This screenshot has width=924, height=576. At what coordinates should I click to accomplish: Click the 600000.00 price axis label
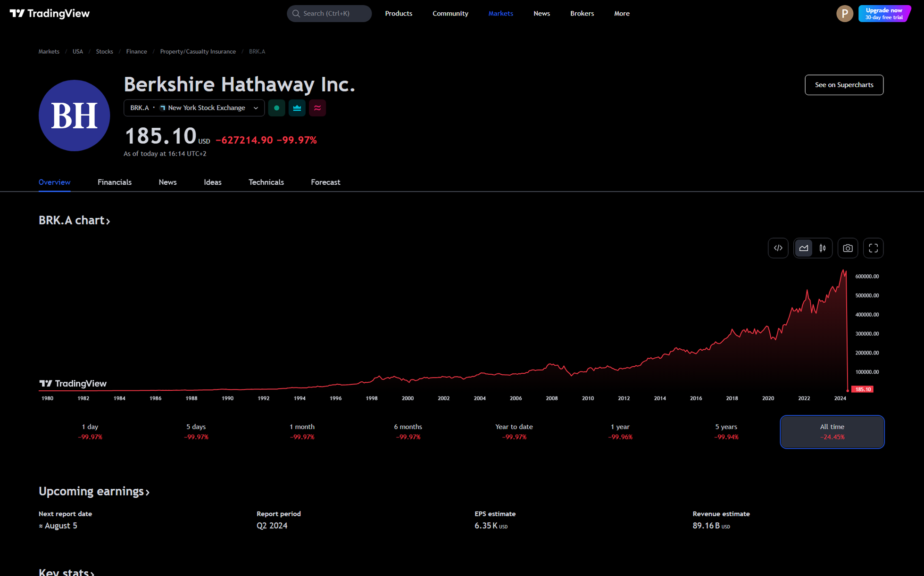[867, 276]
